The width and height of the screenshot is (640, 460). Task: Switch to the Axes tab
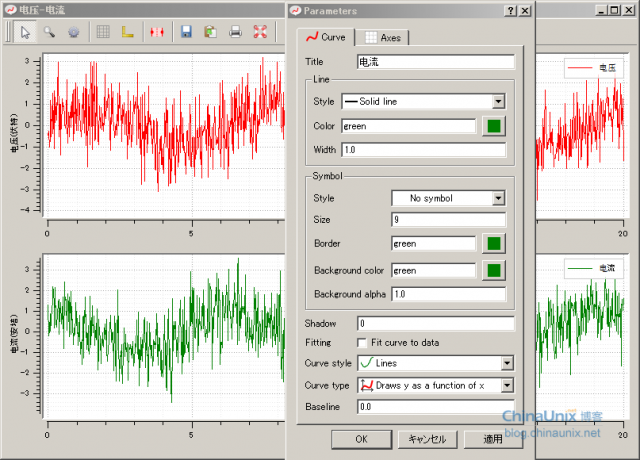click(x=383, y=37)
